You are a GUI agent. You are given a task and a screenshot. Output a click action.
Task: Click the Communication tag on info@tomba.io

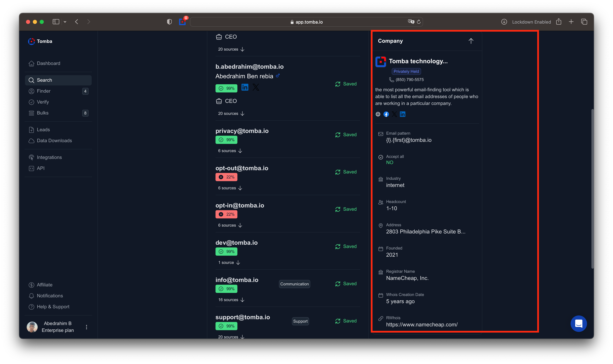[294, 284]
